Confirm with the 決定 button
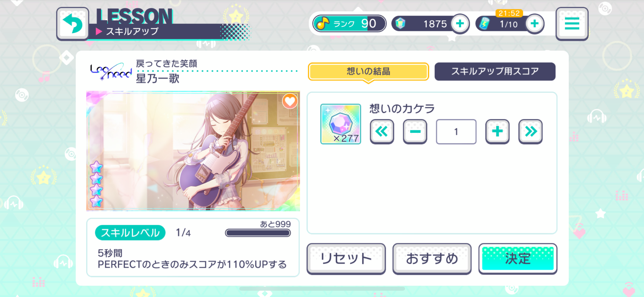Image resolution: width=644 pixels, height=297 pixels. point(518,259)
